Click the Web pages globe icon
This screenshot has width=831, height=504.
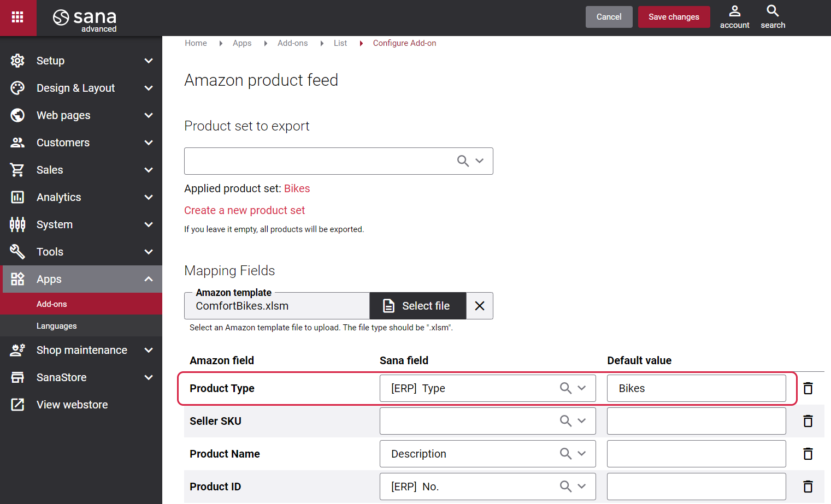pos(17,115)
